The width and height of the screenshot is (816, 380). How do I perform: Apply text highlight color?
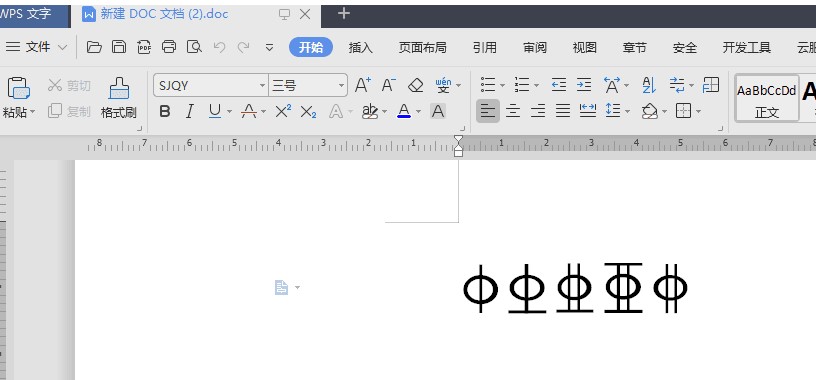pyautogui.click(x=370, y=111)
